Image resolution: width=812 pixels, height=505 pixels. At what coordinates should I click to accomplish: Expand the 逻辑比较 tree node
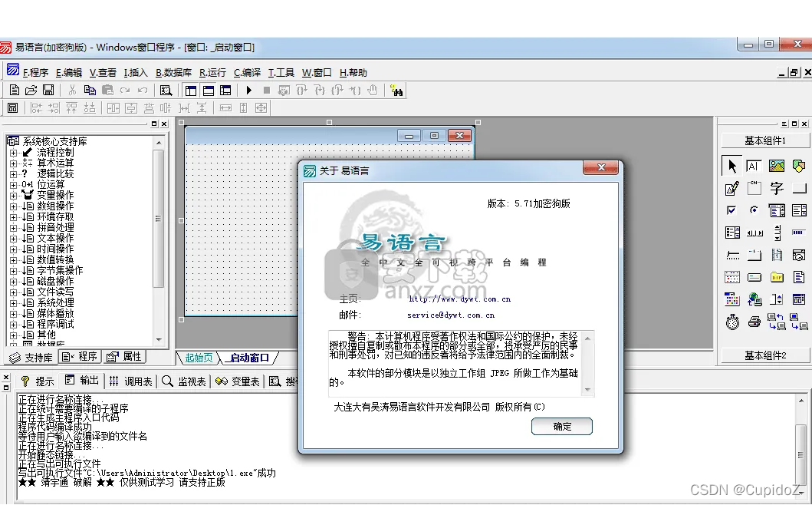click(x=13, y=174)
